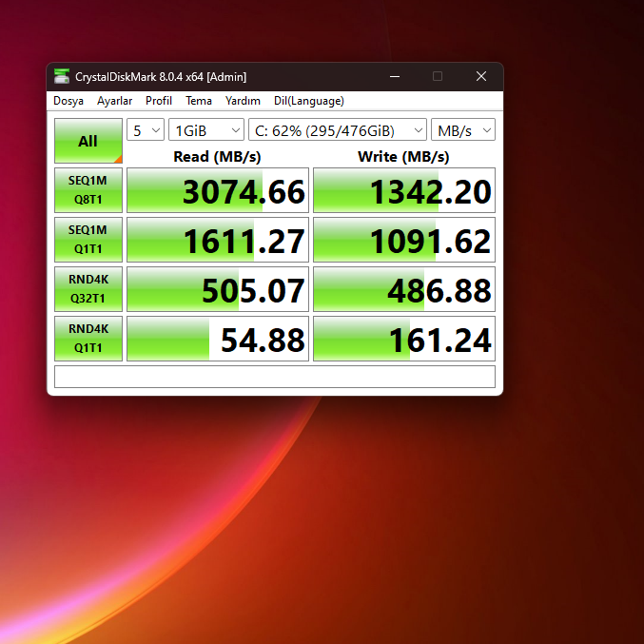Screen dimensions: 644x644
Task: Start the RND4K Q1T1 test
Action: point(88,339)
